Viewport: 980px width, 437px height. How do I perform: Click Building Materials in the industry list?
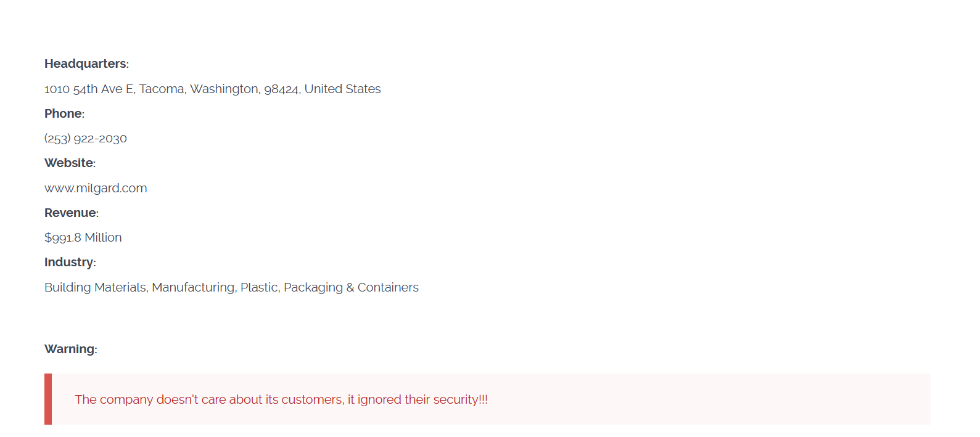96,287
